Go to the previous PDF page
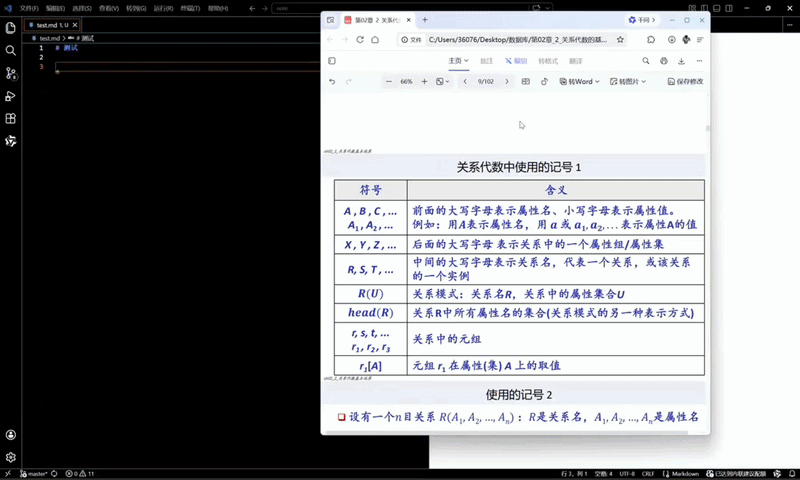This screenshot has height=480, width=800. [465, 82]
